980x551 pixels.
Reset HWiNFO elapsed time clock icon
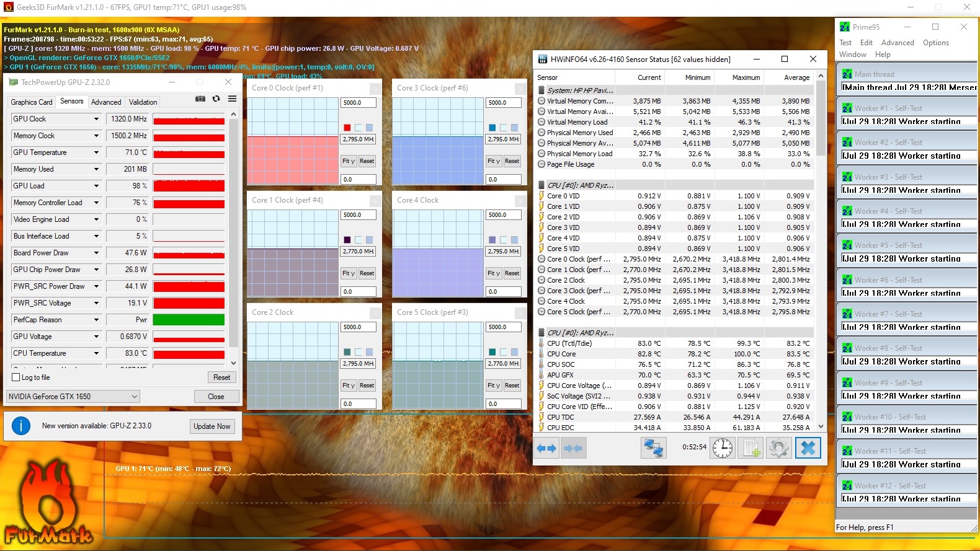click(723, 447)
